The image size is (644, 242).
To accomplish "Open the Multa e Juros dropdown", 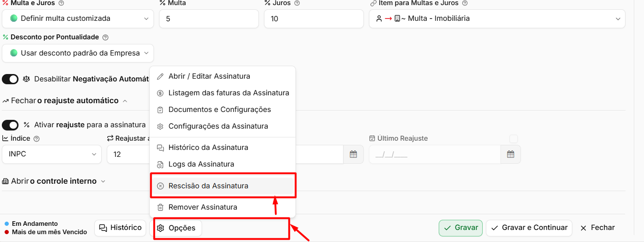I will coord(78,19).
